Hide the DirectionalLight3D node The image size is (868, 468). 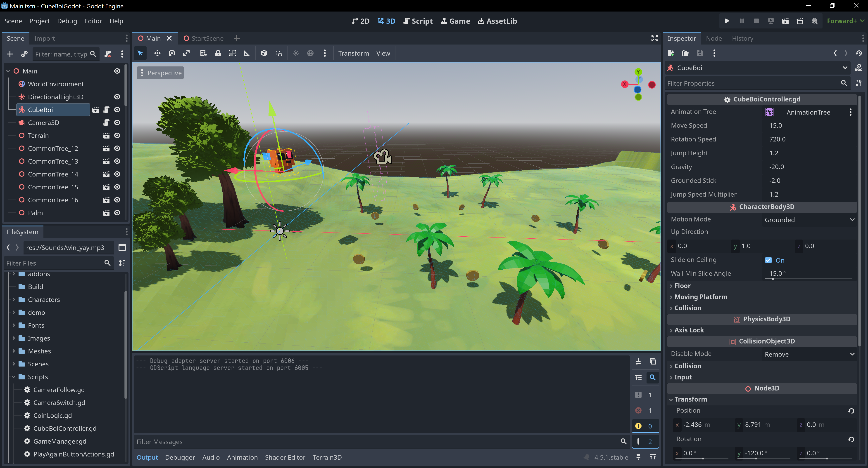[117, 97]
